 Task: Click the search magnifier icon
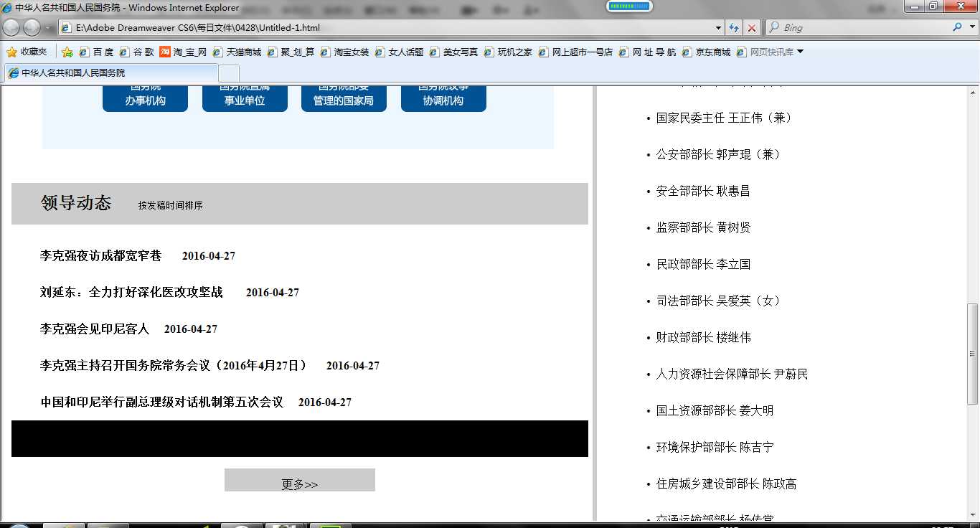click(957, 27)
